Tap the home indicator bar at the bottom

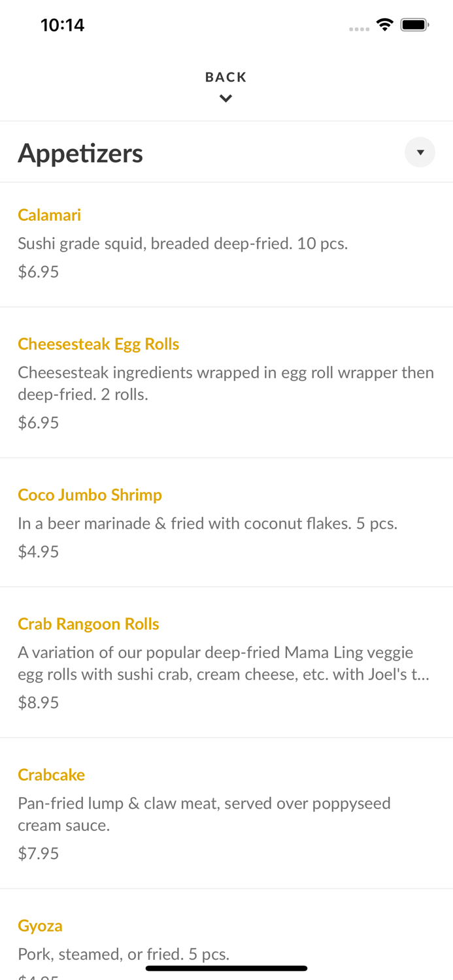(x=226, y=968)
